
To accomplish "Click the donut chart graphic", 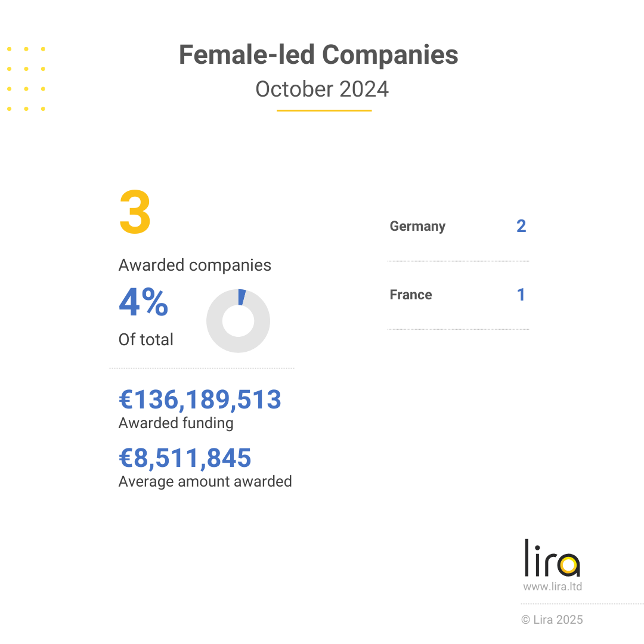I will tap(238, 321).
